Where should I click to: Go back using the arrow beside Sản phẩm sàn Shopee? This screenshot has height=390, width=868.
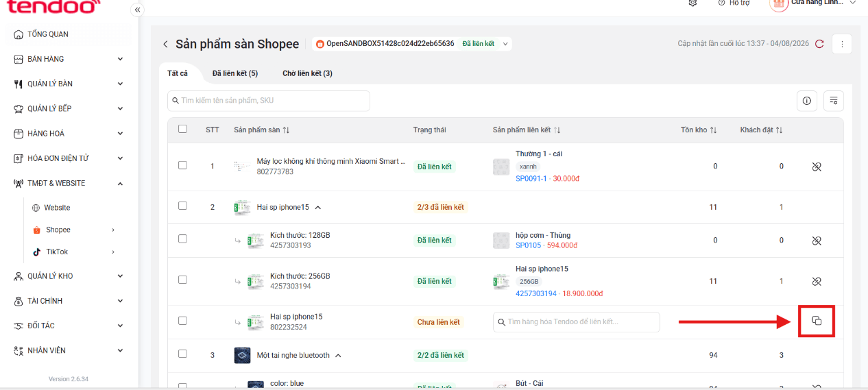[165, 44]
